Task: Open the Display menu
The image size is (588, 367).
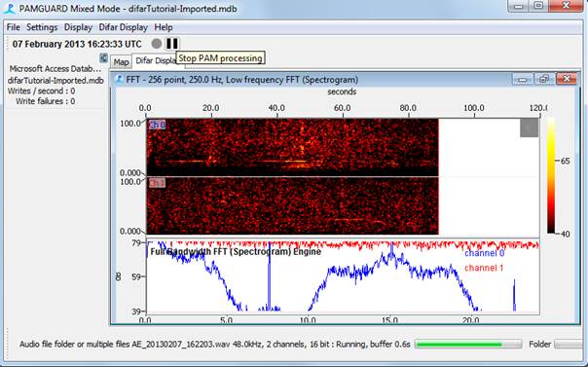Action: [x=78, y=27]
